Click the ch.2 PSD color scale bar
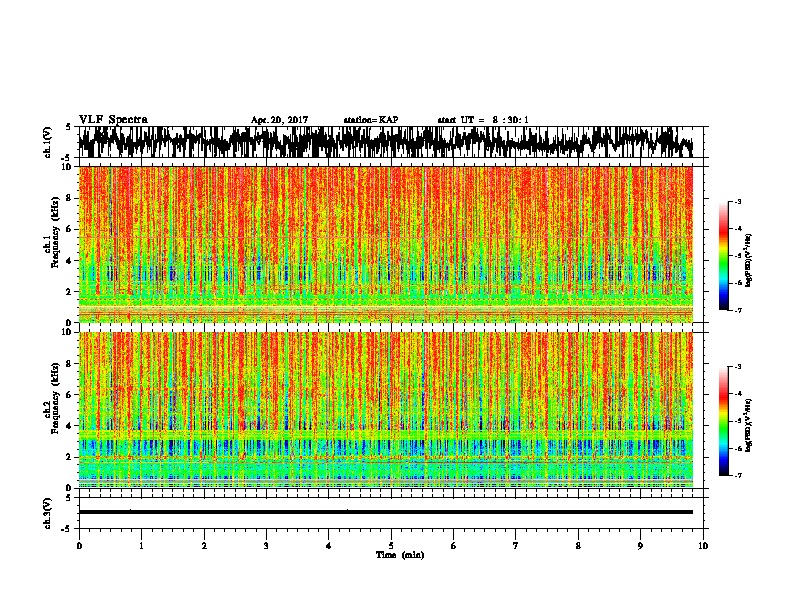The image size is (792, 612). 723,421
